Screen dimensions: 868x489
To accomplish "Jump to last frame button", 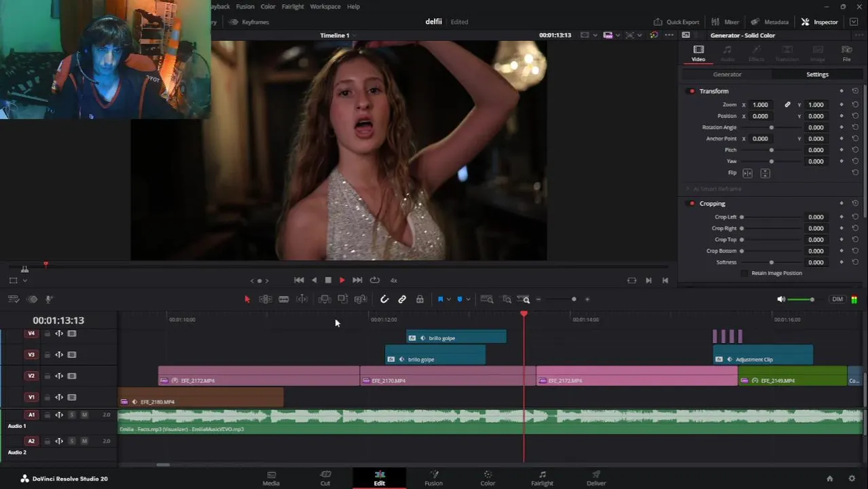I will tap(357, 280).
